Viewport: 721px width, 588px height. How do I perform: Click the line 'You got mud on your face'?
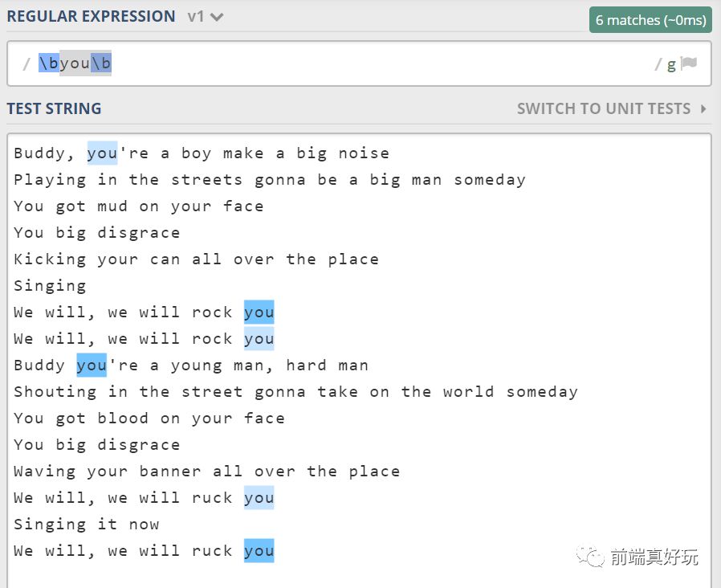(138, 206)
